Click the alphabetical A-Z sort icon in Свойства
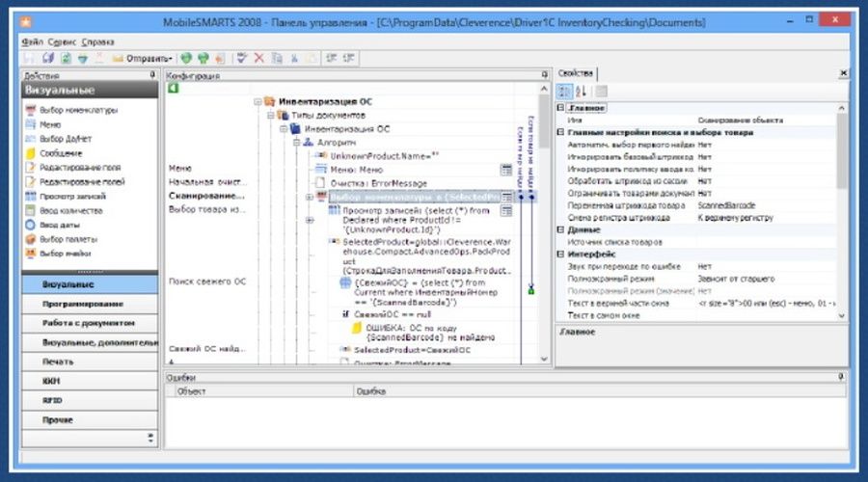Screen dimensions: 868x482 [x=581, y=92]
